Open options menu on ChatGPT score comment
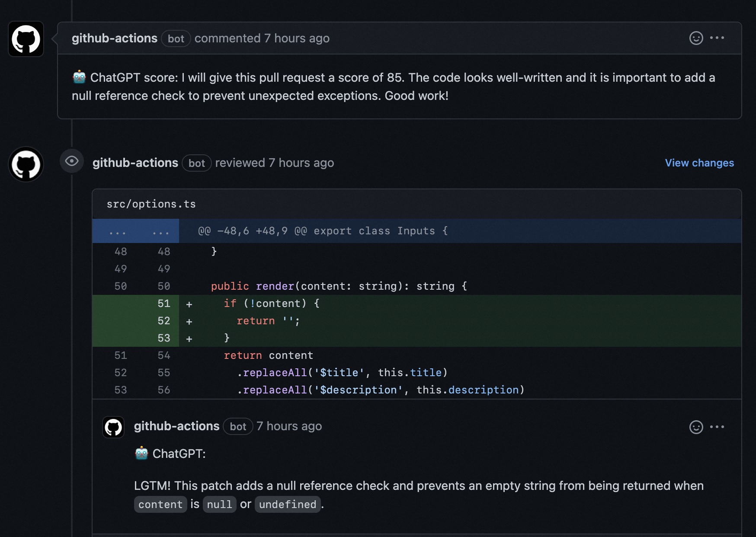The image size is (756, 537). click(x=717, y=38)
